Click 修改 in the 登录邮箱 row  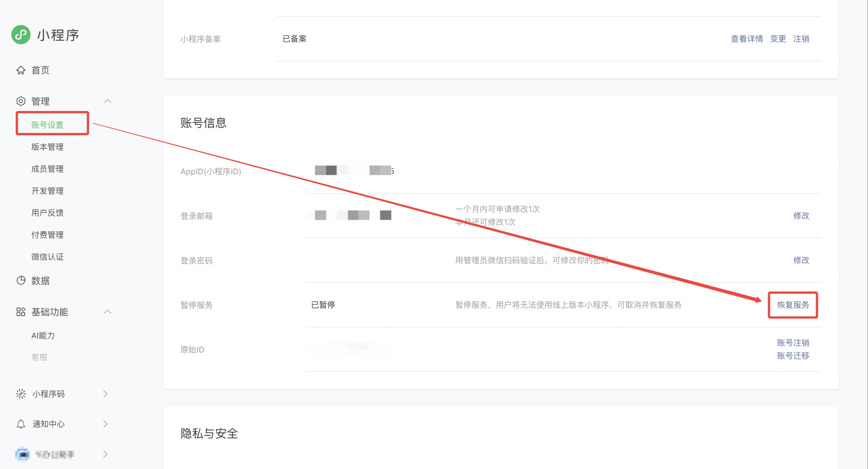[801, 216]
